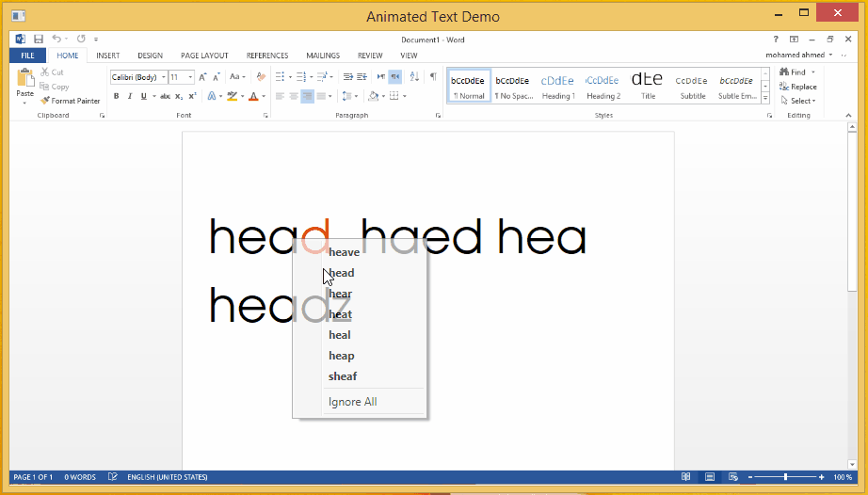
Task: Decrease font size with the Shrink Font icon
Action: click(x=217, y=77)
